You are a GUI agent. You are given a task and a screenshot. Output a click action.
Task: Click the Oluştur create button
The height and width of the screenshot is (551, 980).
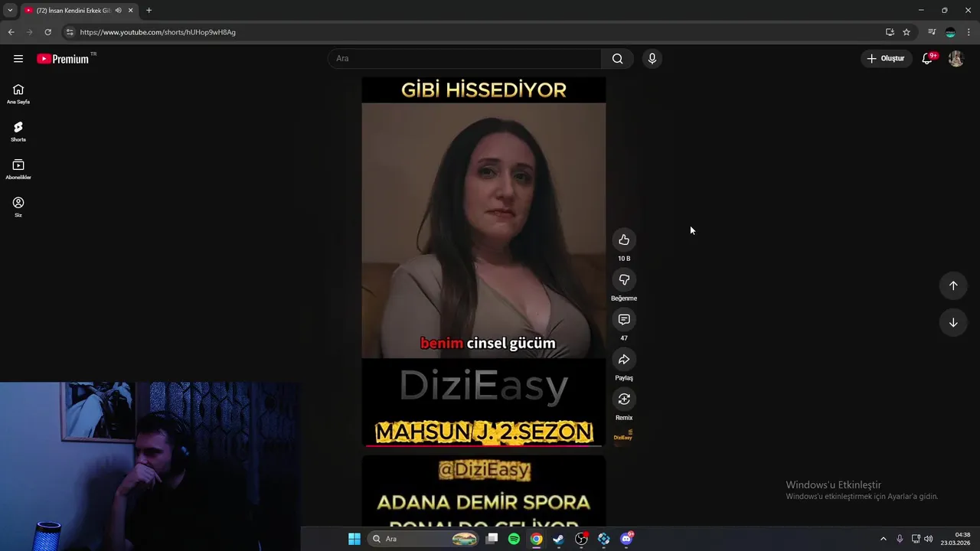(885, 58)
